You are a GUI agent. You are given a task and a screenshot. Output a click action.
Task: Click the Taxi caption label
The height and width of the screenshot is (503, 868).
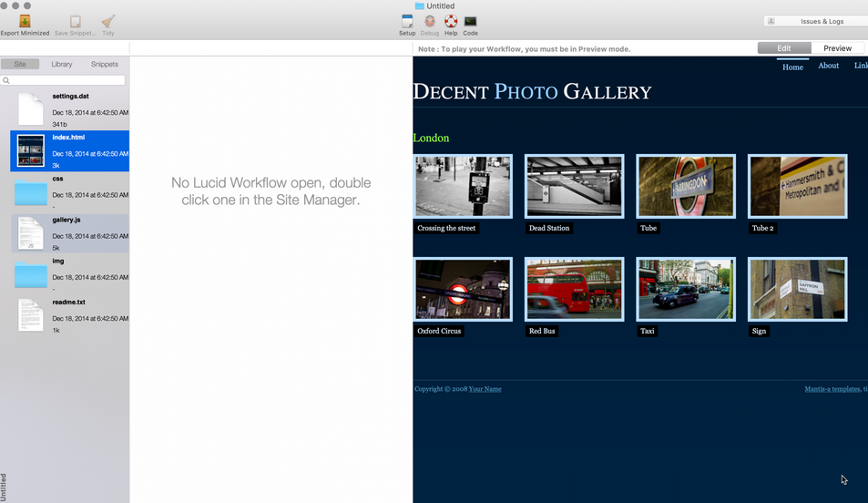(647, 332)
